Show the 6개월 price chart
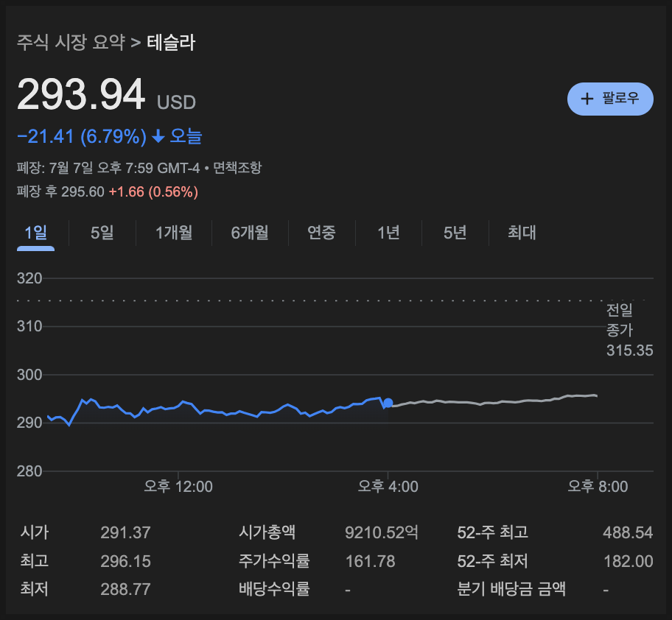The height and width of the screenshot is (620, 672). coord(250,233)
